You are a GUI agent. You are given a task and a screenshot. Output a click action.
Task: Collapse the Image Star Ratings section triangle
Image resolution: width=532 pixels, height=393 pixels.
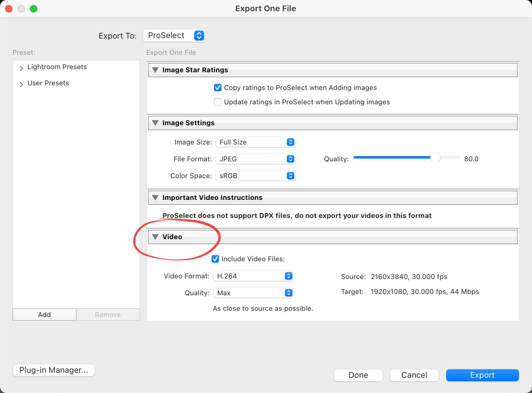(155, 70)
